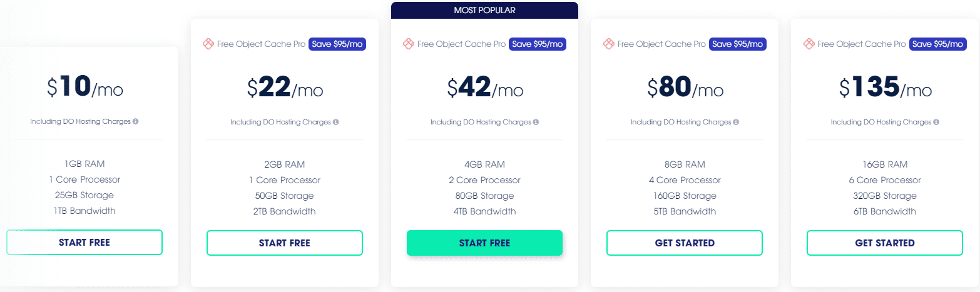
Task: Click Save $95/mo badge in $135 plan
Action: click(x=937, y=44)
